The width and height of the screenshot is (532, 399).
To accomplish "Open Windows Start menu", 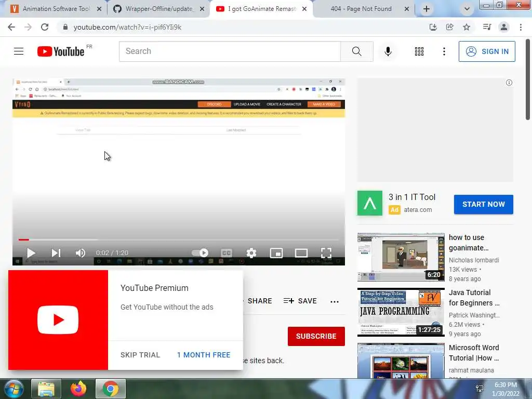I will 14,389.
